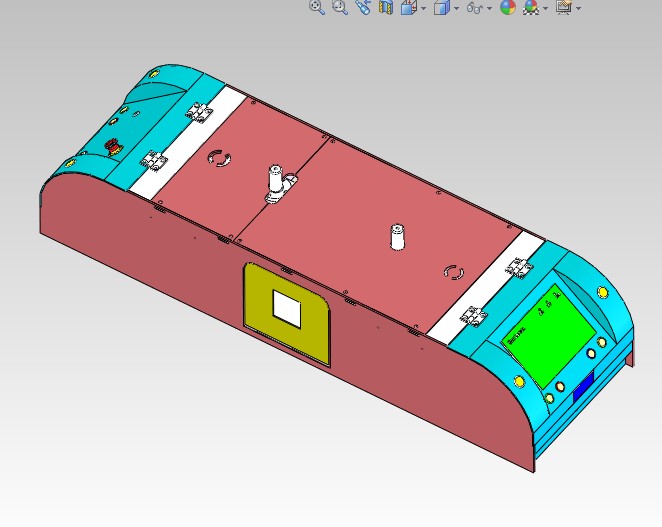662x527 pixels.
Task: Expand Hide/Show Items dropdown arrow
Action: (489, 8)
